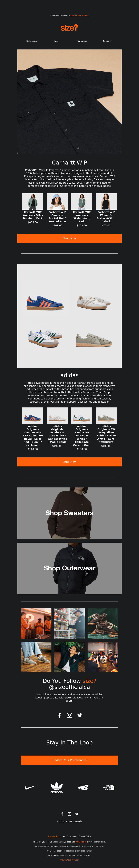139x868 pixels.
Task: Click Shop Now under Carhartt WIP
Action: pos(69,238)
